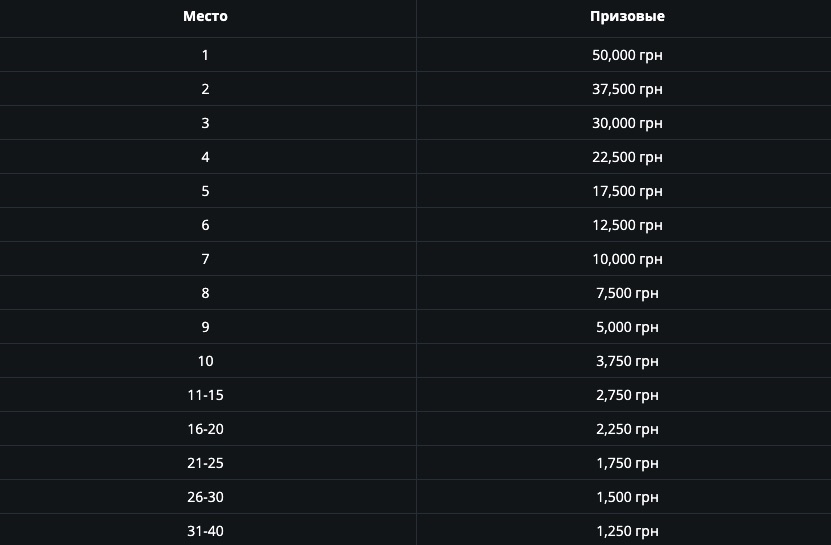Select the 21-25 place range cell
Viewport: 831px width, 545px height.
pyautogui.click(x=205, y=463)
